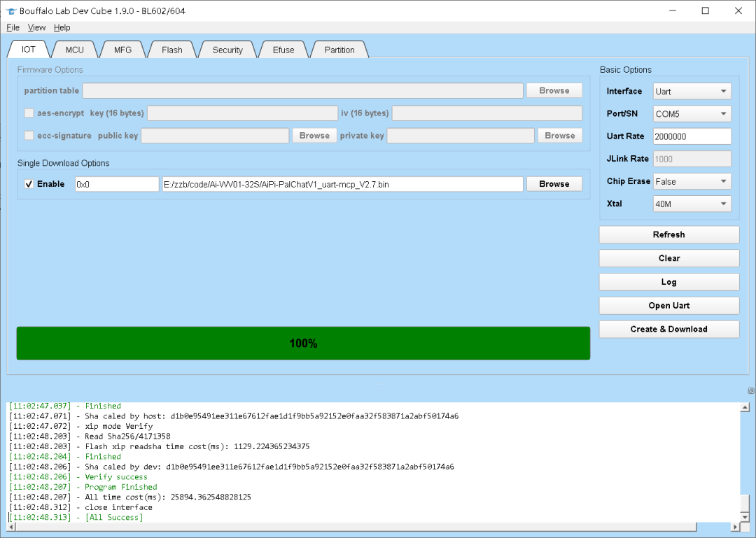The height and width of the screenshot is (538, 756).
Task: Switch to the Efuse tab
Action: point(283,50)
